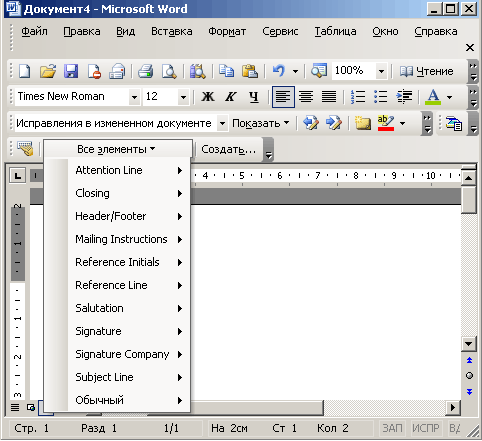
Task: Open Signature Company submenu
Action: (117, 354)
